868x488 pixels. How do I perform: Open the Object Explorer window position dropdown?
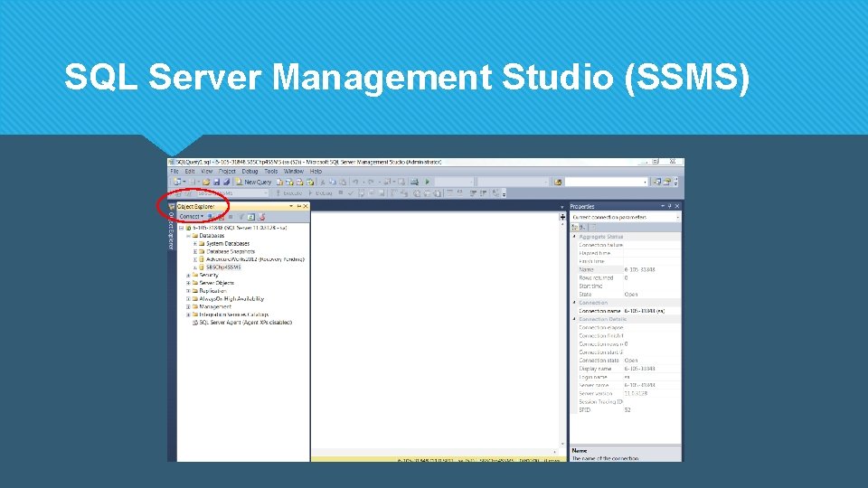tap(291, 206)
